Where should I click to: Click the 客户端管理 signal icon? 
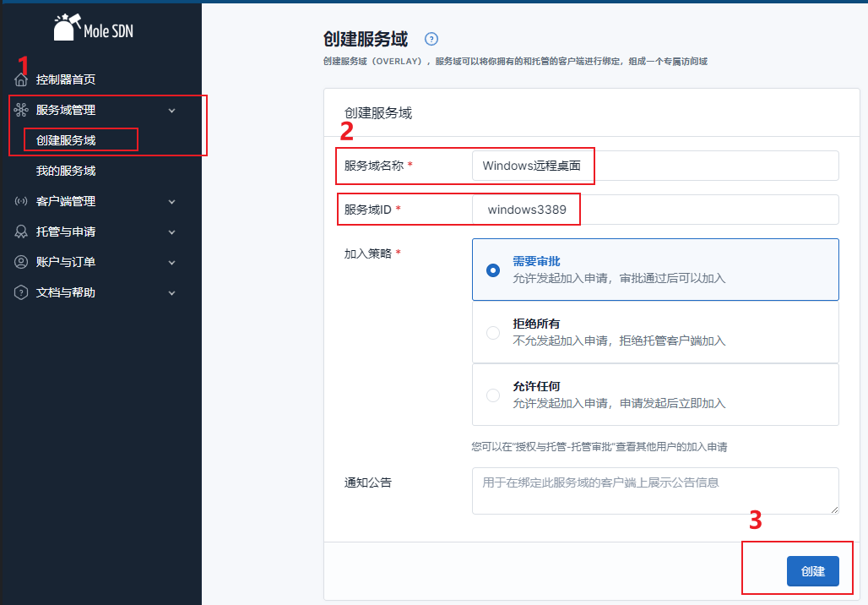21,201
